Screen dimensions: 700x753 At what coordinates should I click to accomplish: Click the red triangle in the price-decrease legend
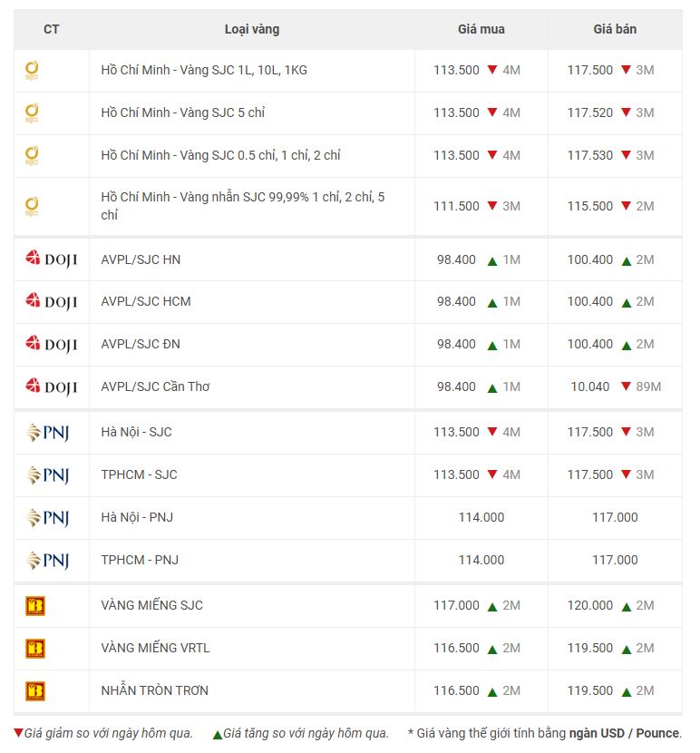[18, 733]
